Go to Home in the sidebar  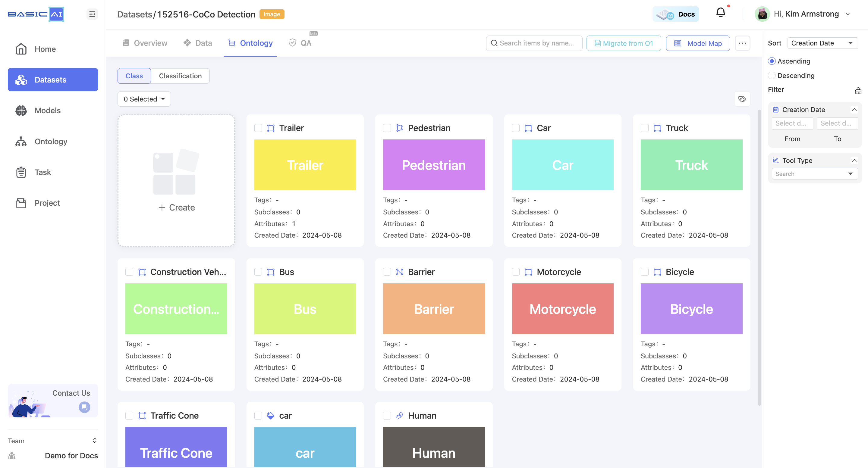[53, 49]
